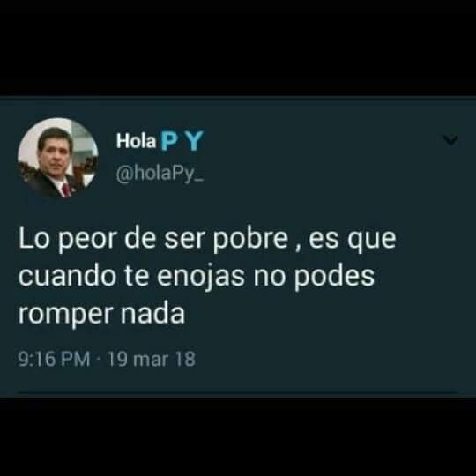Click the word "podes" in the tweet

click(335, 278)
